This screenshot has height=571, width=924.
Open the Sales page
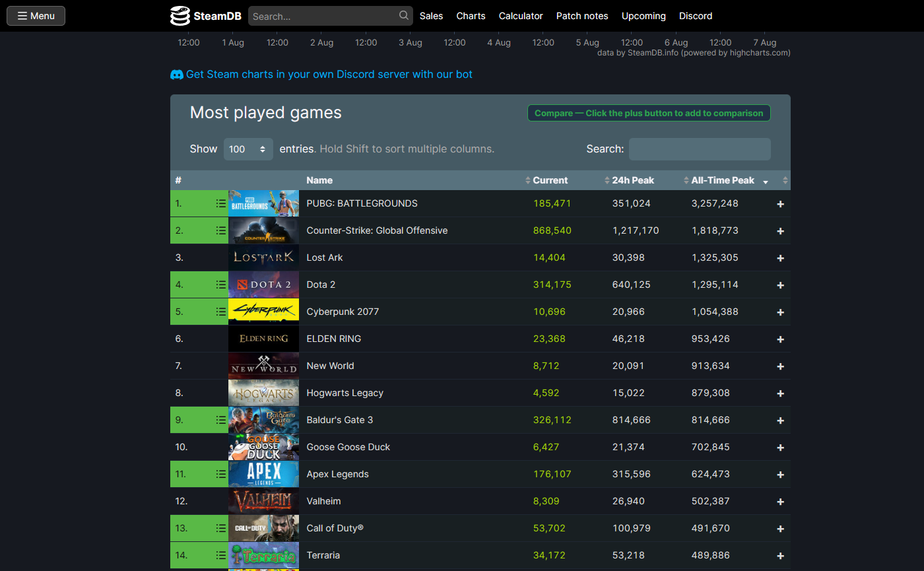tap(432, 16)
